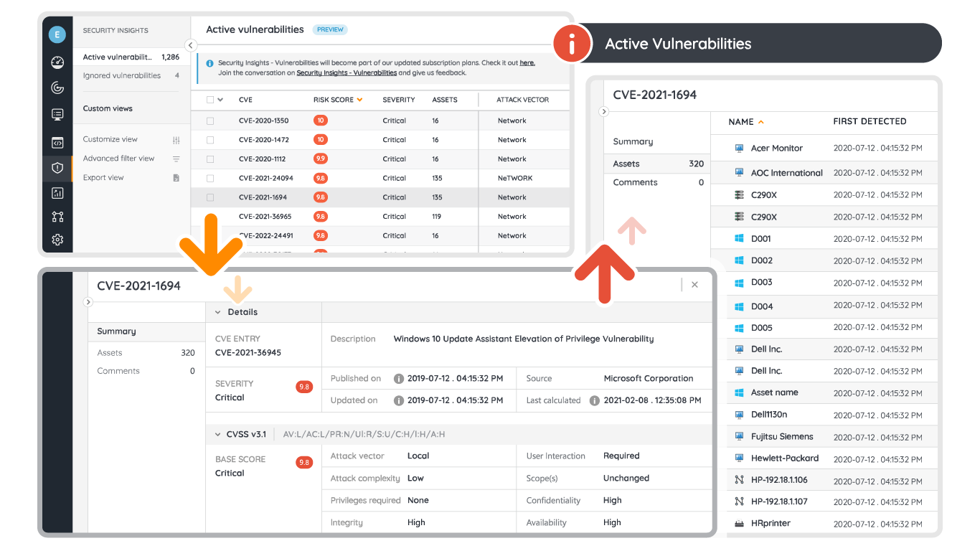Viewport: 980px width, 551px height.
Task: Click the Windows icon next to Asset name
Action: click(x=739, y=393)
